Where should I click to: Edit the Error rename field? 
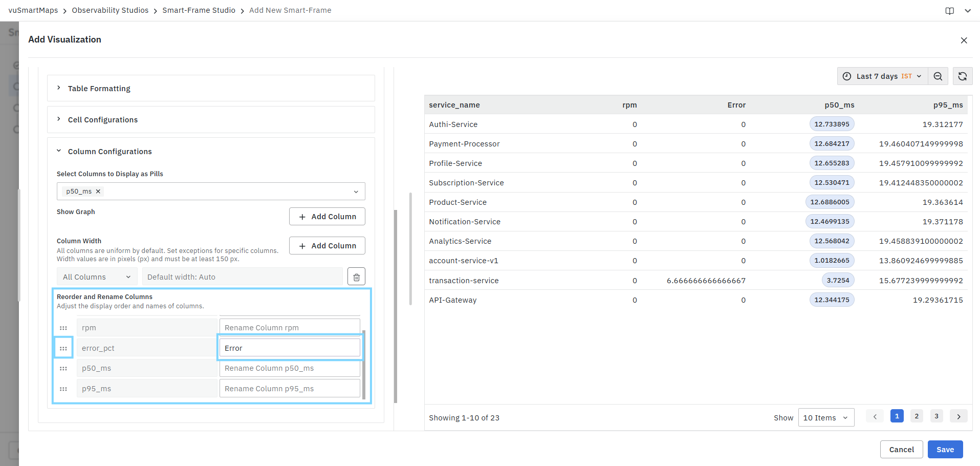(290, 348)
